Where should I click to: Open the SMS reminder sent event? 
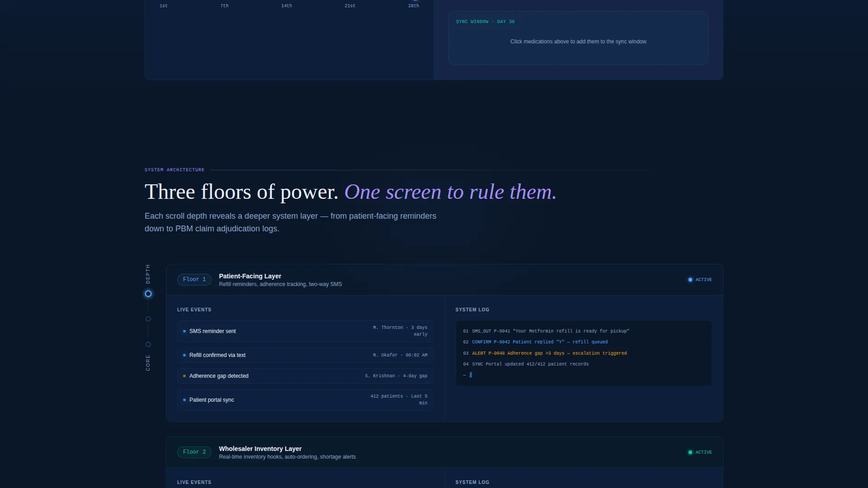click(305, 331)
